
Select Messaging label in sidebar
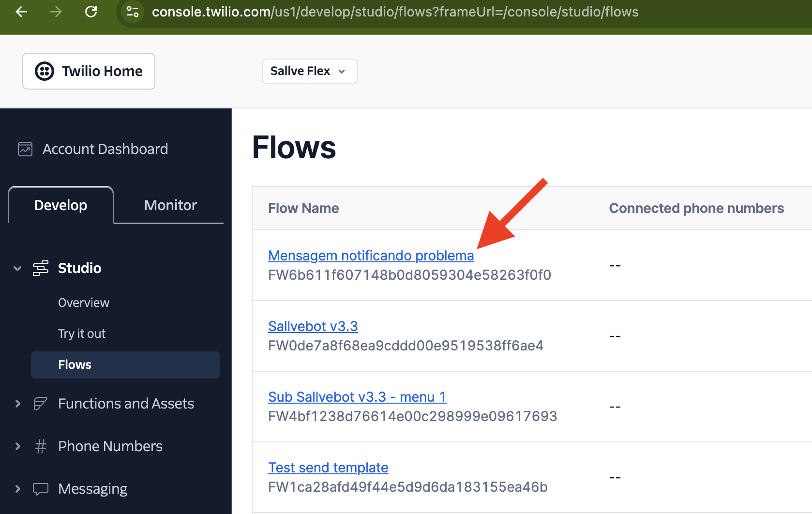93,489
